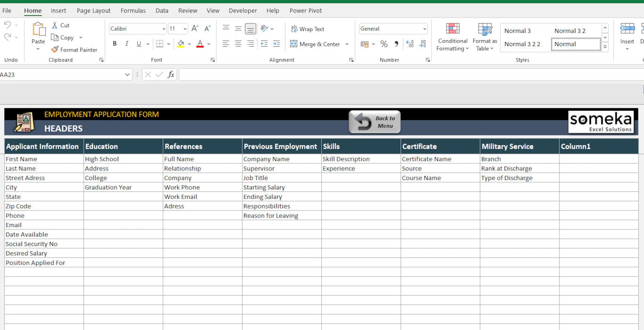
Task: Click Decrease Decimal icon
Action: click(422, 44)
